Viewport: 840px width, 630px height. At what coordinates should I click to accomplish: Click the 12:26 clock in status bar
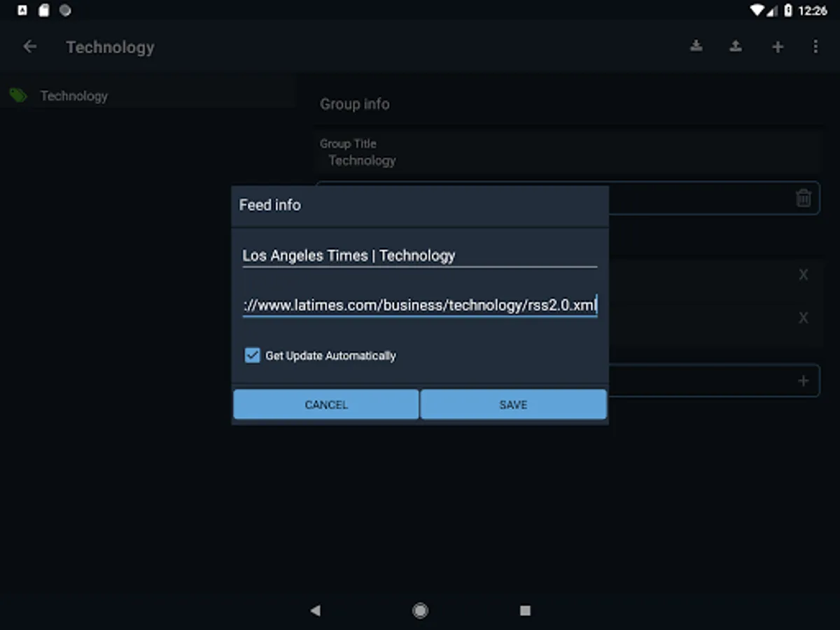click(813, 10)
